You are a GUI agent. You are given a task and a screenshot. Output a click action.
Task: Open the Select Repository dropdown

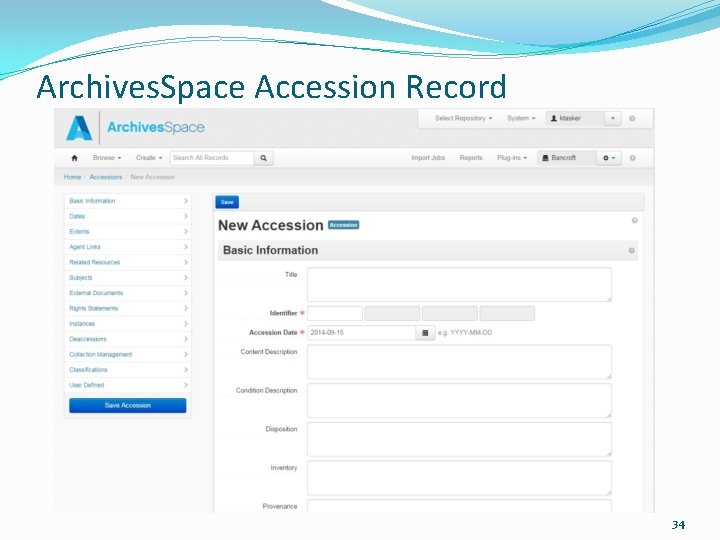click(x=463, y=118)
